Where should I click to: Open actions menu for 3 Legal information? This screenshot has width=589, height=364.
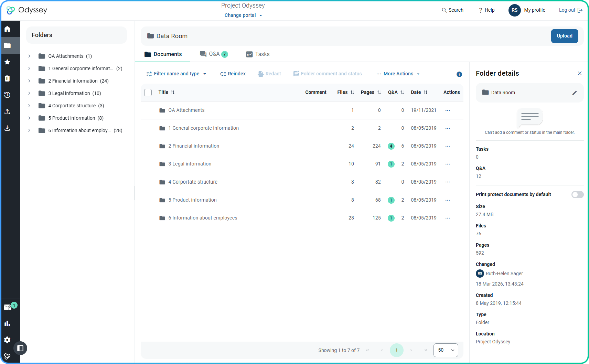pos(447,164)
